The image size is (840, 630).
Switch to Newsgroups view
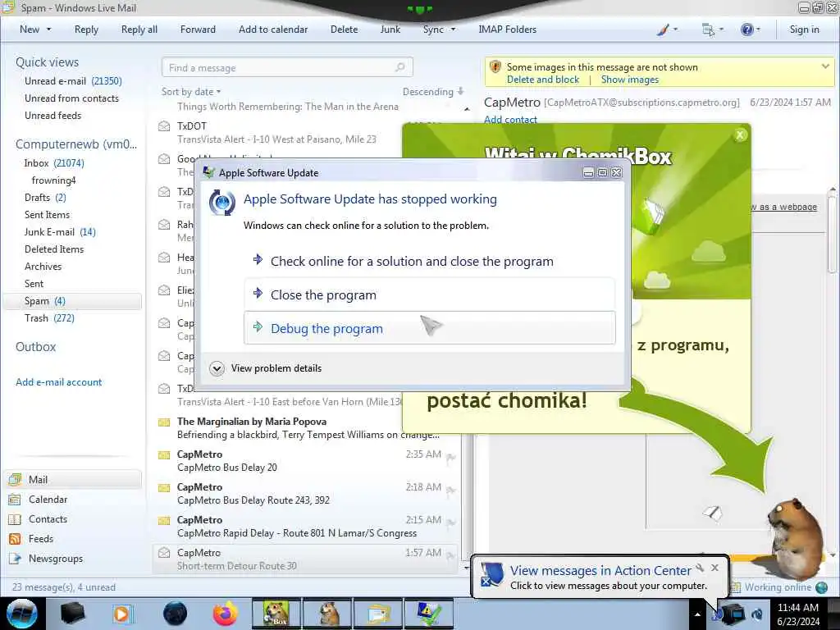click(56, 558)
